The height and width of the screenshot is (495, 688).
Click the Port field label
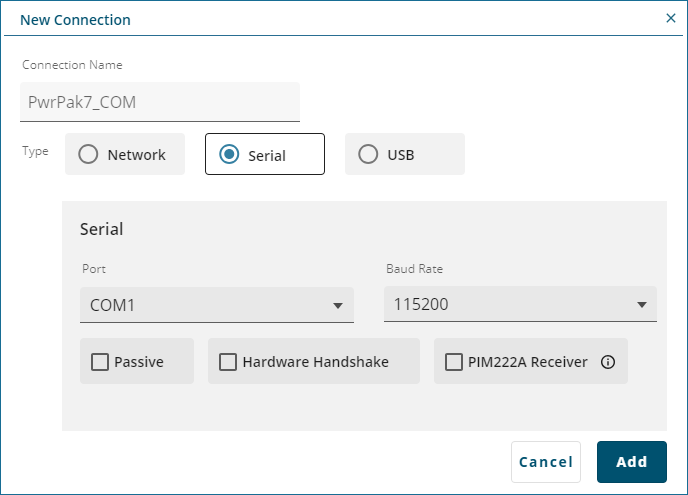pos(95,269)
